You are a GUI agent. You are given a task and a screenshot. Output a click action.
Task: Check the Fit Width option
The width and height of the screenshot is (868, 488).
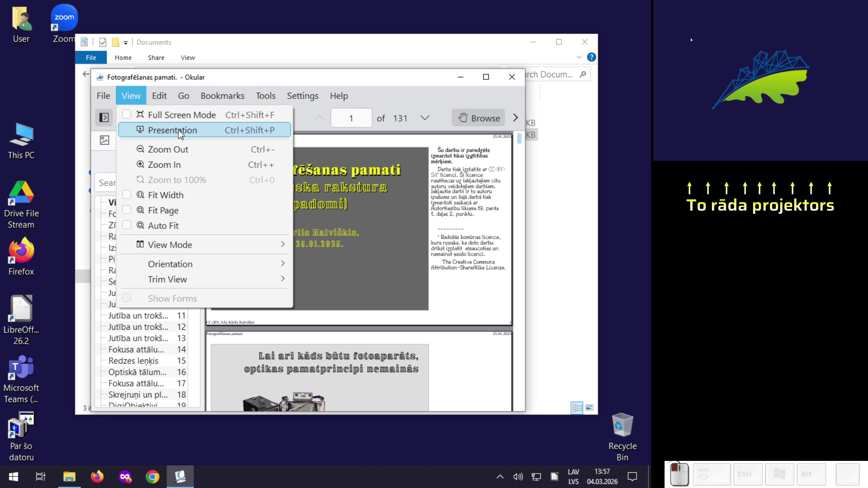(127, 195)
